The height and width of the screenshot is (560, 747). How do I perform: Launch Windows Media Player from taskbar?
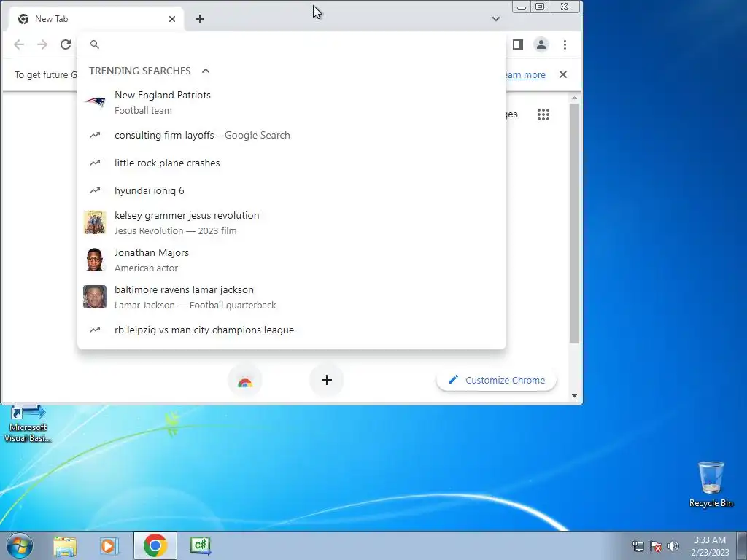coord(109,545)
